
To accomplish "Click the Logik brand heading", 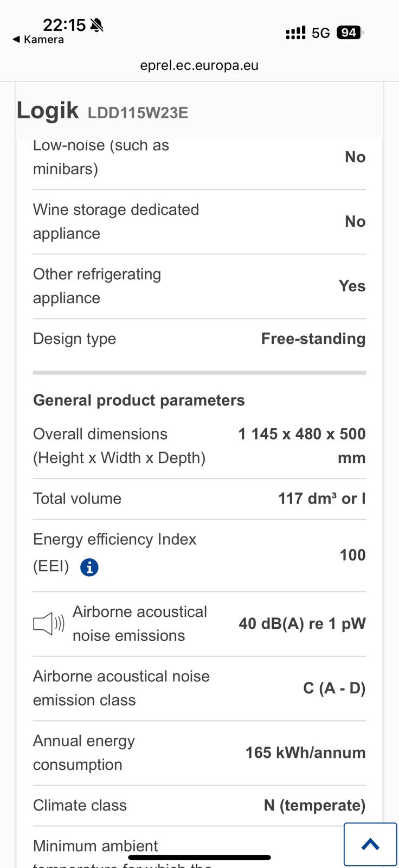I will point(48,110).
